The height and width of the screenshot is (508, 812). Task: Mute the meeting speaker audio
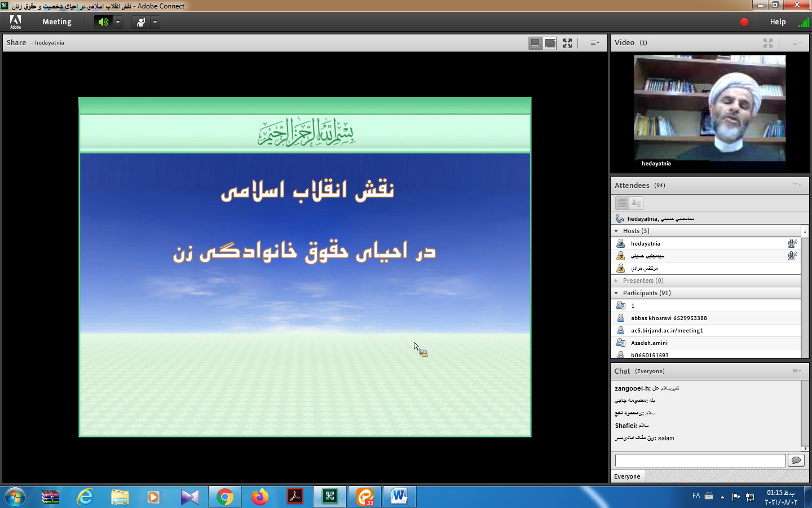point(103,22)
